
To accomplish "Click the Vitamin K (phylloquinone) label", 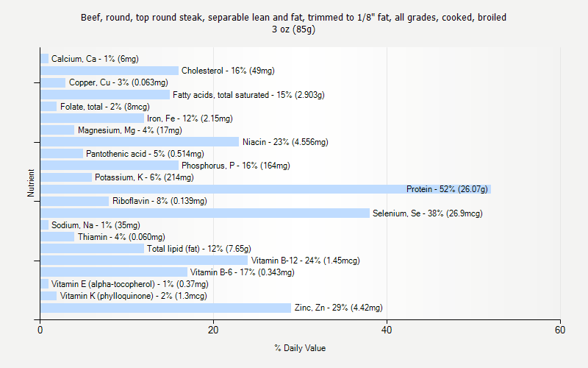I will coord(133,296).
